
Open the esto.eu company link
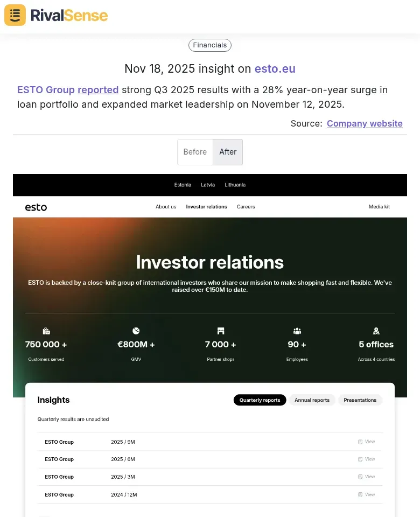click(x=275, y=69)
